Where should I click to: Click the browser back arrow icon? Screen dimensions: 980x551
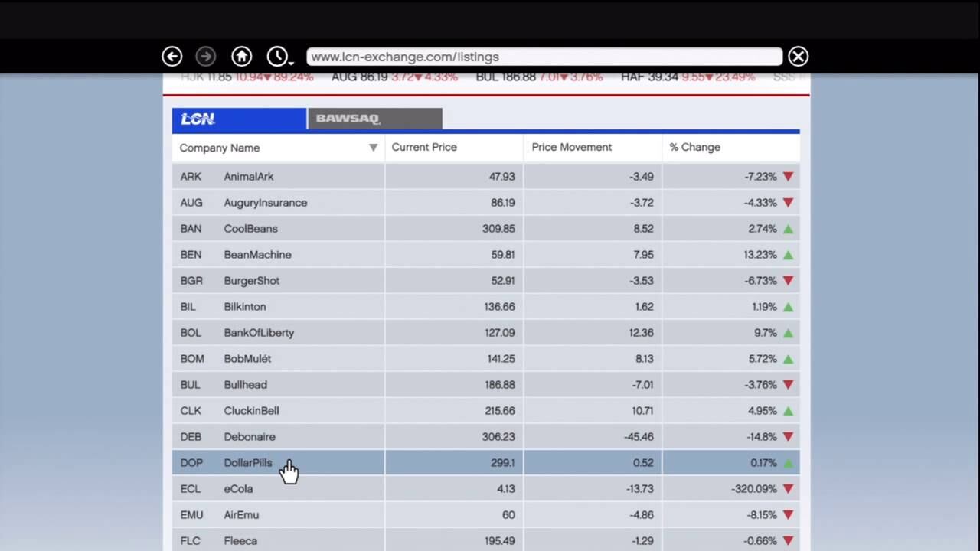[171, 56]
